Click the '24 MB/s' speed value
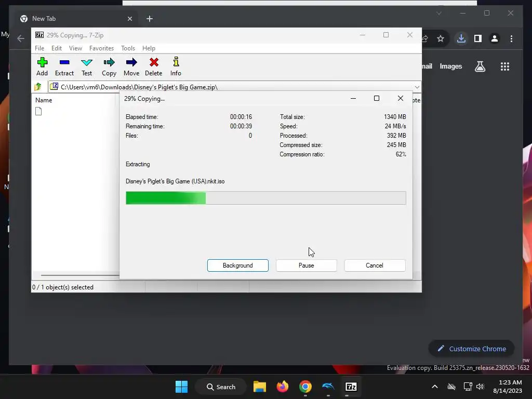 pos(395,126)
